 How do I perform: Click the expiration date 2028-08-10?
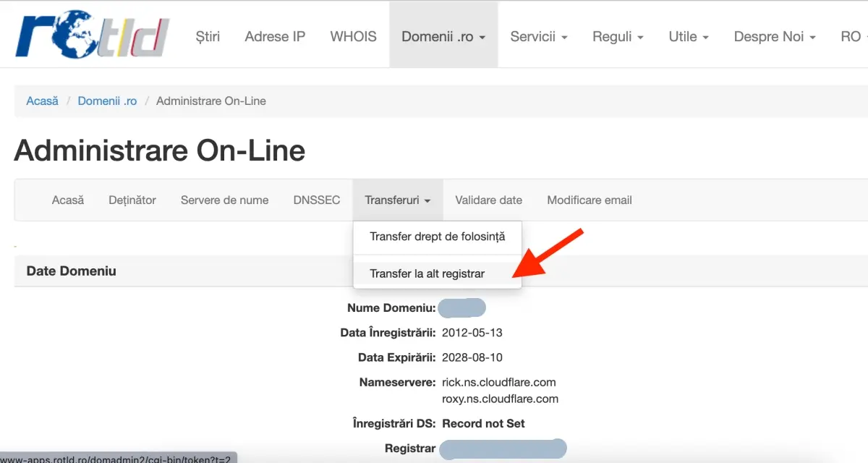pos(472,357)
